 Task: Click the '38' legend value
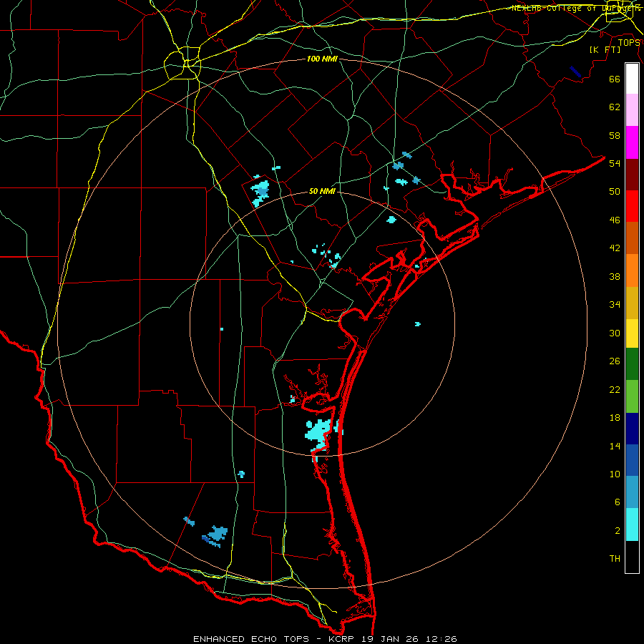point(615,276)
